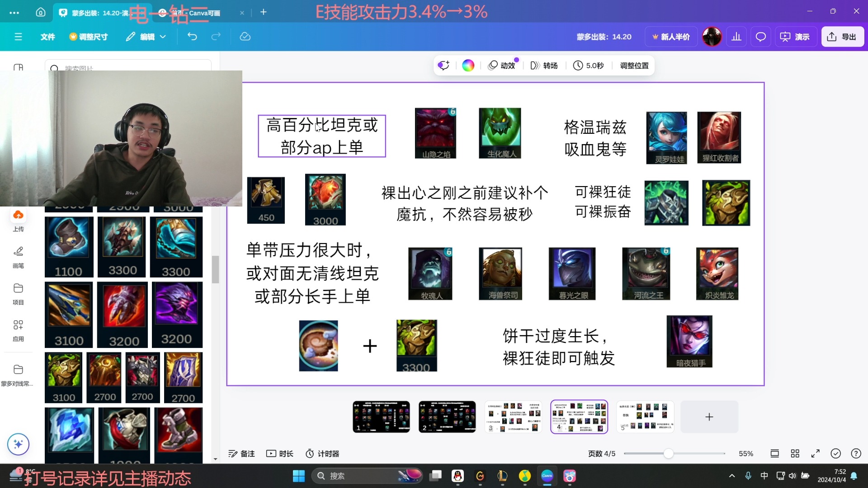This screenshot has height=488, width=868.
Task: Open the 备注 notes panel
Action: pos(242,454)
